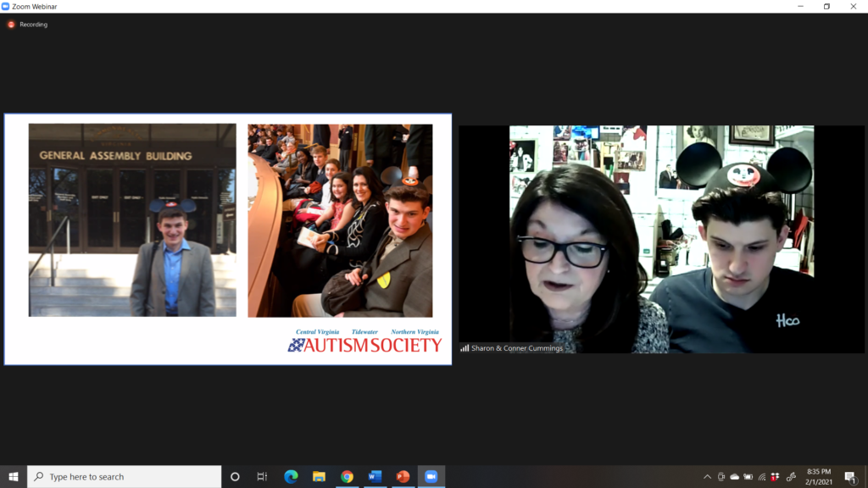Open File Explorer from the taskbar
The width and height of the screenshot is (868, 488).
pos(319,476)
